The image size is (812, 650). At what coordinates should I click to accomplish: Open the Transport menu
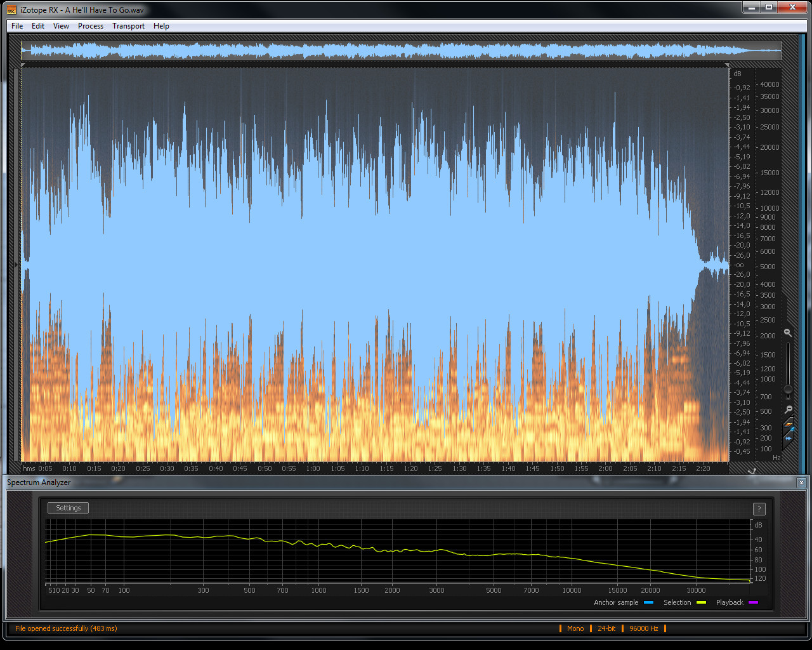click(128, 26)
